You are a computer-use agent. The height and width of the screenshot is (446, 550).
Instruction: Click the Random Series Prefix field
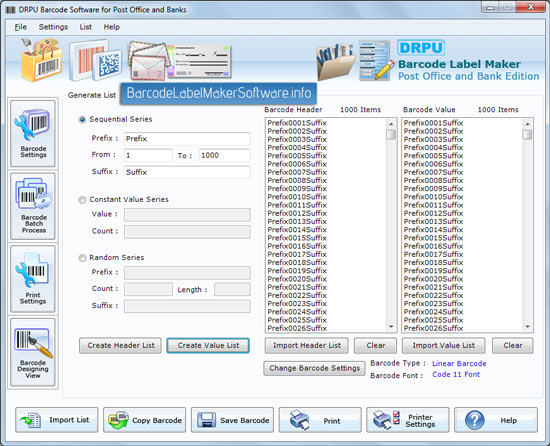click(187, 273)
